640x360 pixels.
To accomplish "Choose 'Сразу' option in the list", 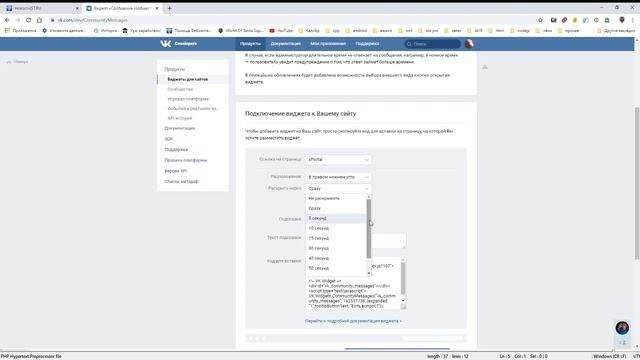I will coord(336,208).
